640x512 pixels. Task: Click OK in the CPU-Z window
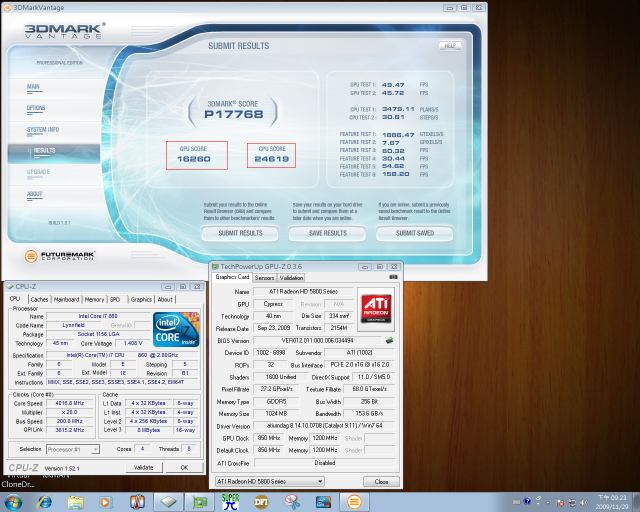(x=184, y=467)
